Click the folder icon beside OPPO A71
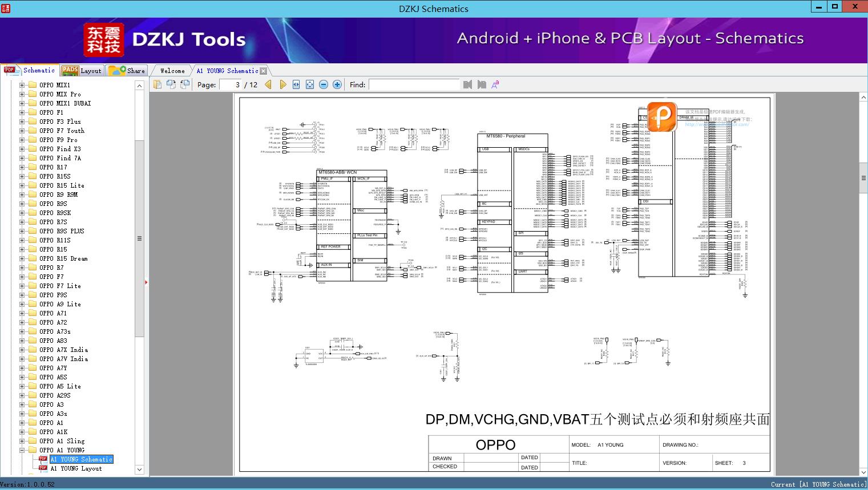The width and height of the screenshot is (868, 490). [x=33, y=313]
